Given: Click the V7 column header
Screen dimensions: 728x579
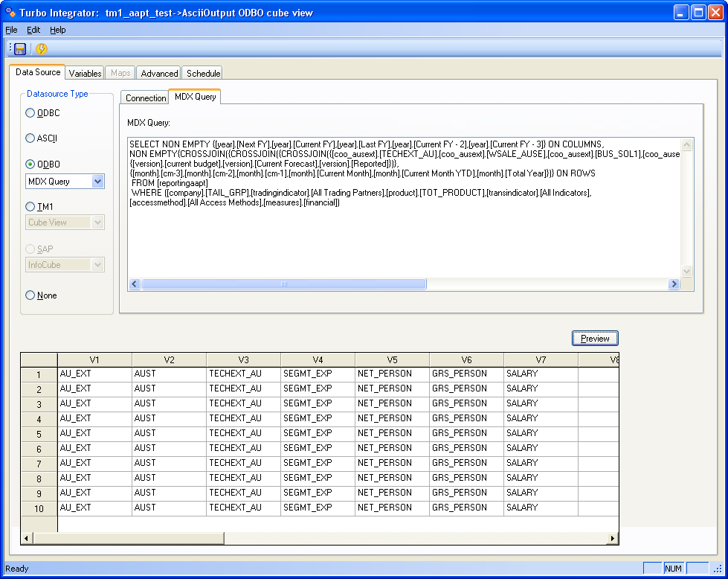Looking at the screenshot, I should (541, 359).
